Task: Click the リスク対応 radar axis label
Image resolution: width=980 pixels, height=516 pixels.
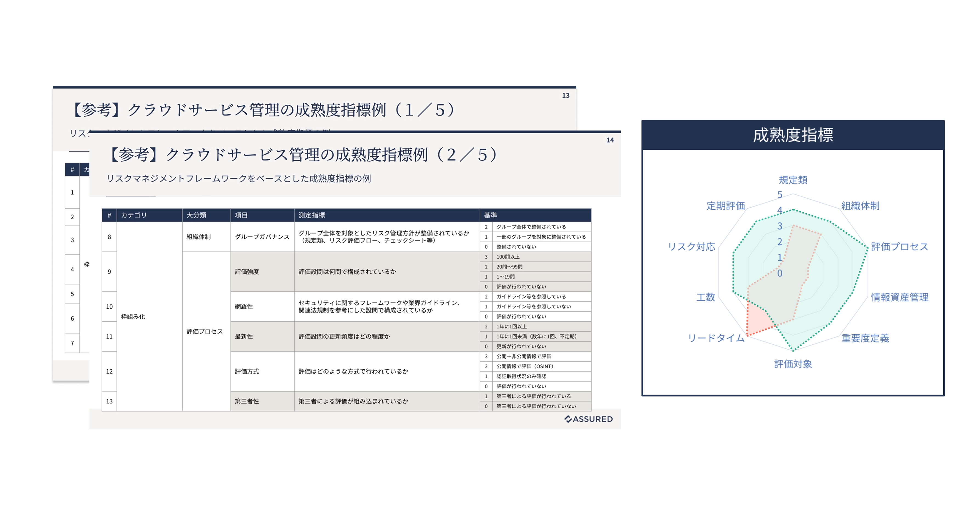Action: 692,246
